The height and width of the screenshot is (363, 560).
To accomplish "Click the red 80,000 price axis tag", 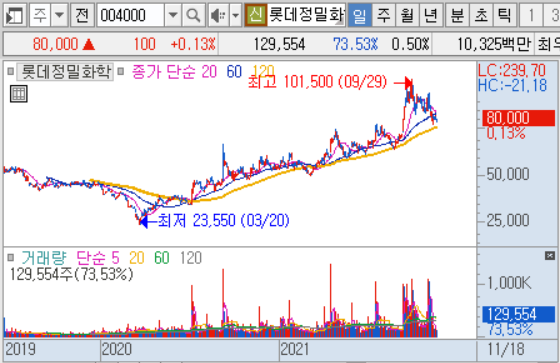I will tap(518, 118).
